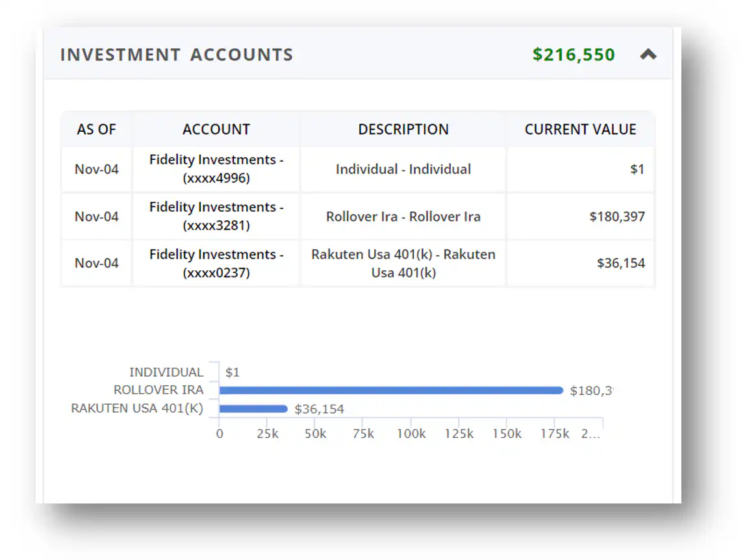Select Fidelity Investments account xxxx0237

216,263
